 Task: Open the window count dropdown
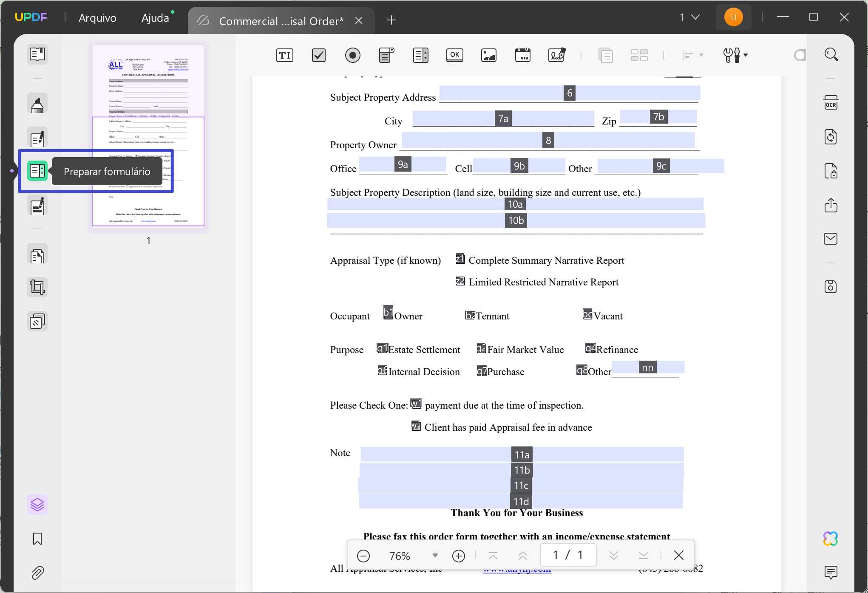click(x=689, y=17)
